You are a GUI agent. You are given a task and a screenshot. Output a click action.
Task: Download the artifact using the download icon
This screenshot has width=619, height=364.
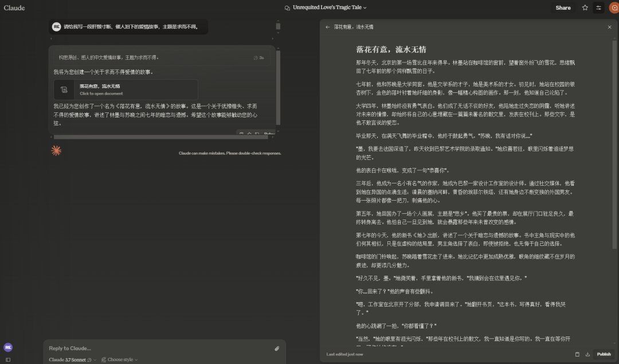[x=587, y=354]
